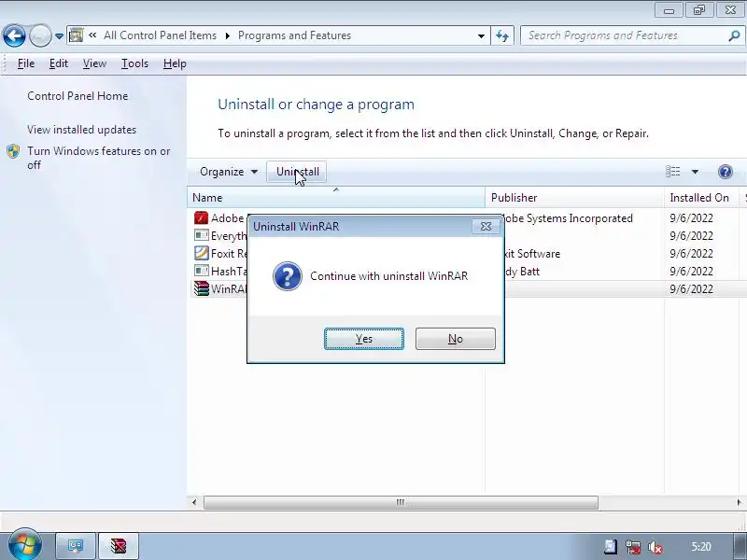The image size is (747, 560).
Task: Click the Action Center tray icon
Action: click(611, 547)
